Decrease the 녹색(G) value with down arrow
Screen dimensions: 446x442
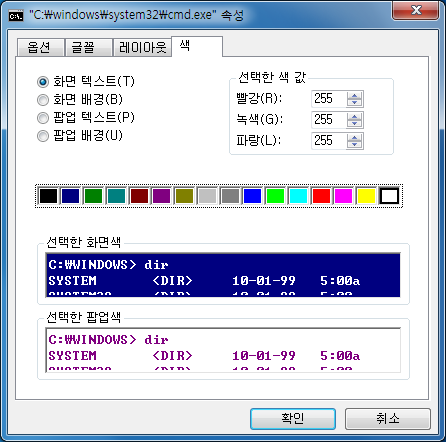point(354,123)
